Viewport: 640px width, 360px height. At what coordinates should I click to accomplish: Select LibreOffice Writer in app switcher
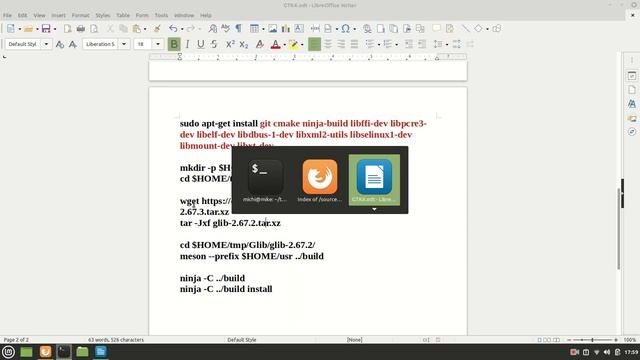point(374,180)
